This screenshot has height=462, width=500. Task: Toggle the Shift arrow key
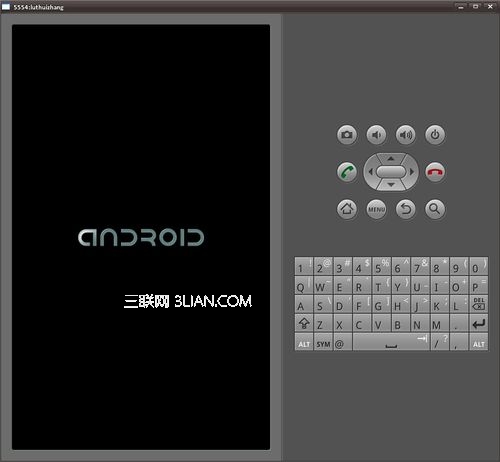click(x=304, y=323)
